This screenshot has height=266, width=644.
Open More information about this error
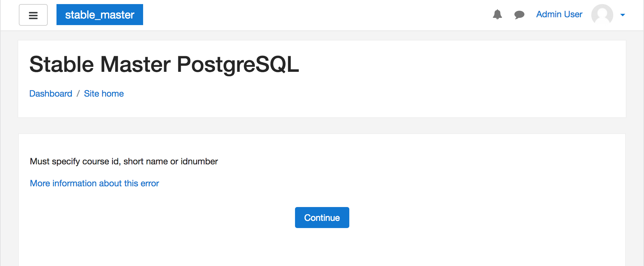94,183
